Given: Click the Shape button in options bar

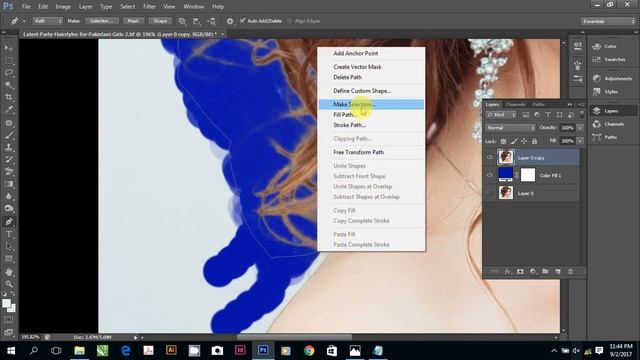Looking at the screenshot, I should point(160,21).
